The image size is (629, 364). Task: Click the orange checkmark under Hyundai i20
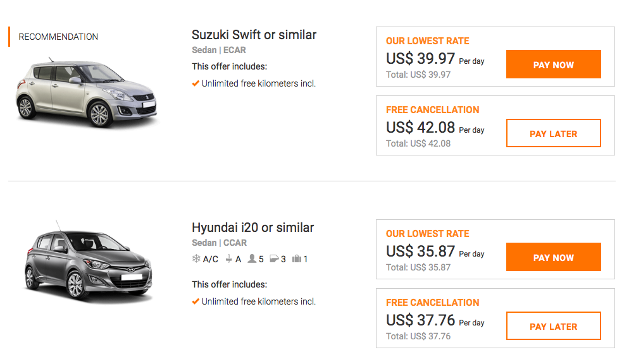(196, 301)
